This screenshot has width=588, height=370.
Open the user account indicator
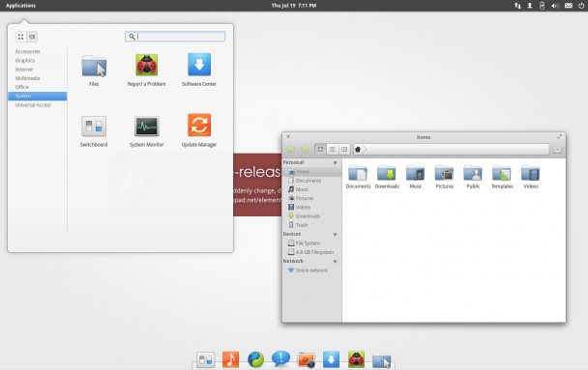[530, 6]
